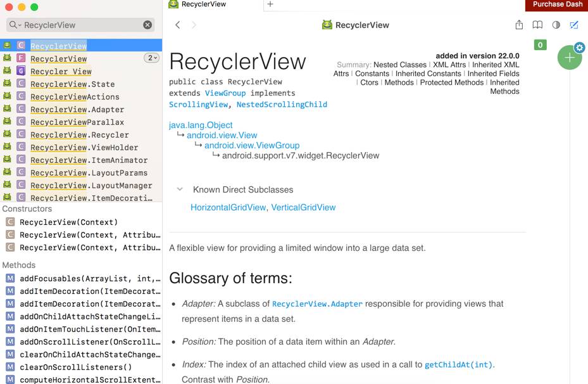Jump to Nested Classes summary

pyautogui.click(x=400, y=65)
